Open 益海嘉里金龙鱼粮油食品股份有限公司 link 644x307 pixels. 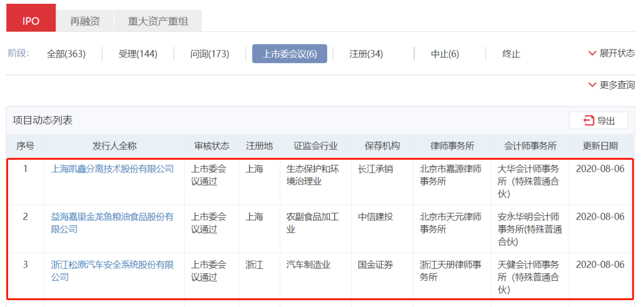click(x=112, y=223)
